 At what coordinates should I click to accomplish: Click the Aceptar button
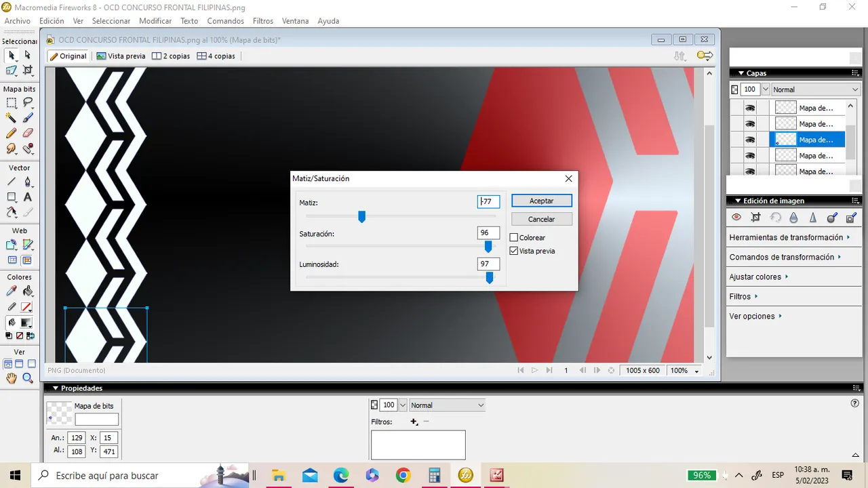click(541, 201)
